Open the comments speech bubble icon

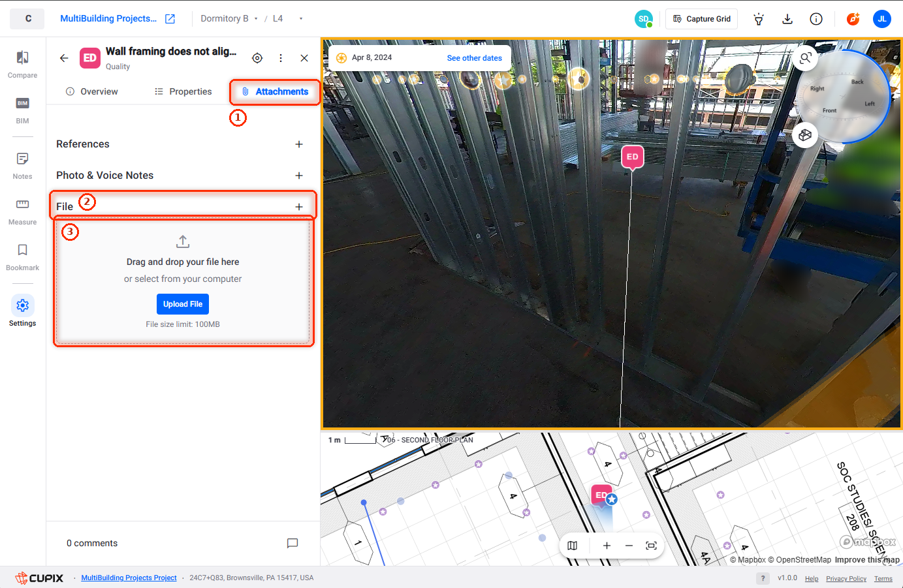pyautogui.click(x=293, y=543)
